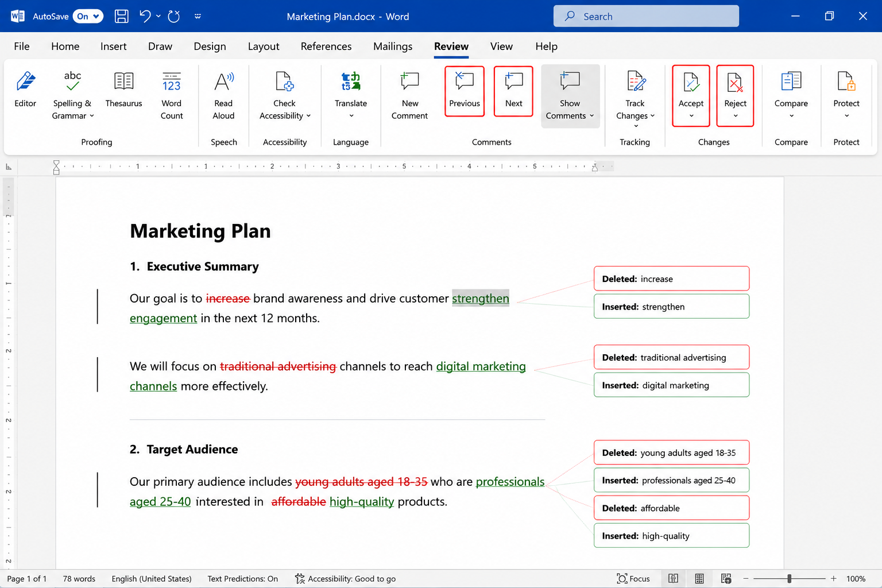Select the "Inserted: high-quality" revision balloon
The width and height of the screenshot is (882, 588).
tap(671, 535)
